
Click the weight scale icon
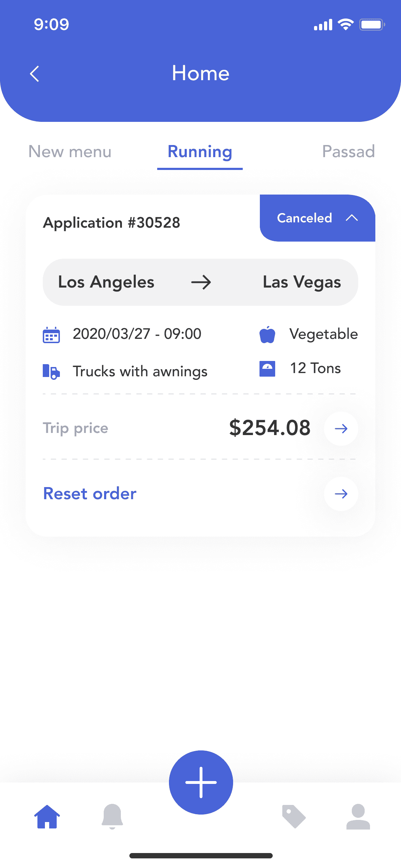[x=267, y=369]
